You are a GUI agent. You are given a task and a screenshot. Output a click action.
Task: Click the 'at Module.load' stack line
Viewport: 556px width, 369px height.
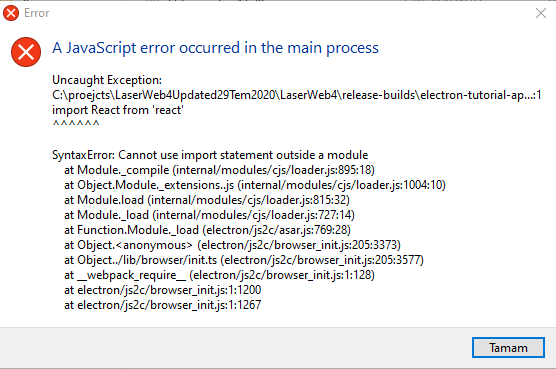coord(207,200)
